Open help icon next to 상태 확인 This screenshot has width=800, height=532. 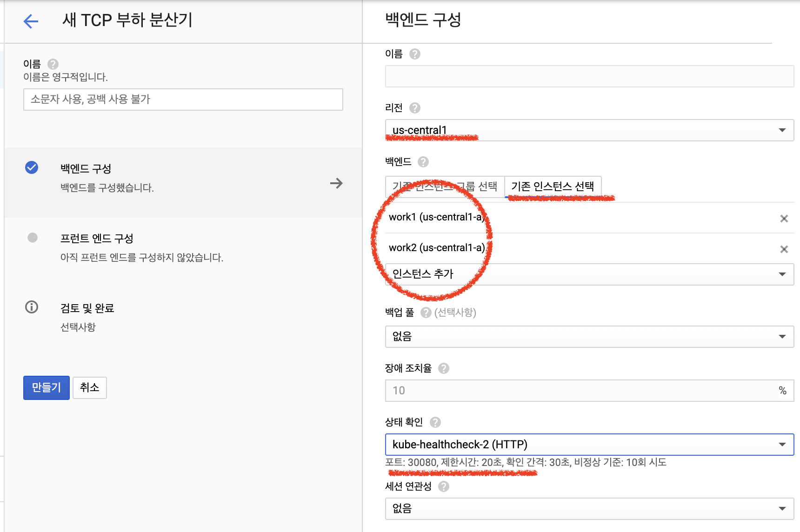click(435, 422)
